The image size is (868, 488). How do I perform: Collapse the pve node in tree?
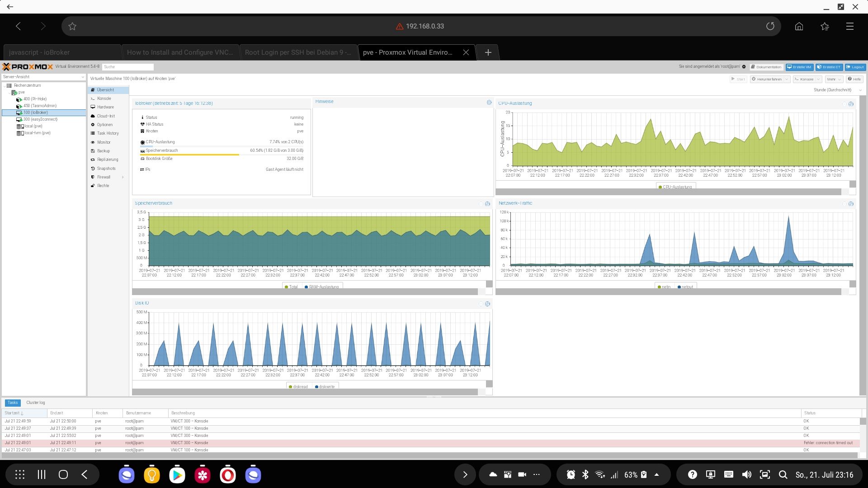9,92
